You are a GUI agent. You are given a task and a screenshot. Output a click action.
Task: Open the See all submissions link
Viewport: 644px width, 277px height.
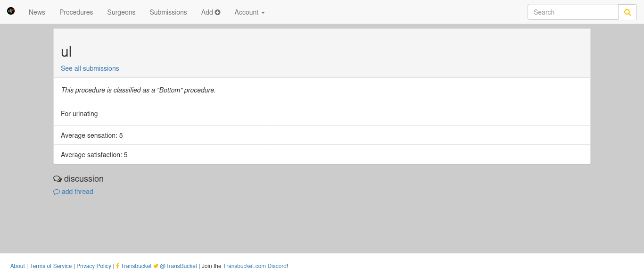[90, 68]
